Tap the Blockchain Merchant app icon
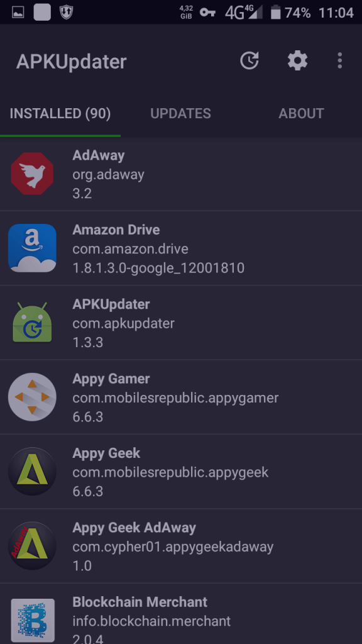Image resolution: width=362 pixels, height=644 pixels. 33,620
